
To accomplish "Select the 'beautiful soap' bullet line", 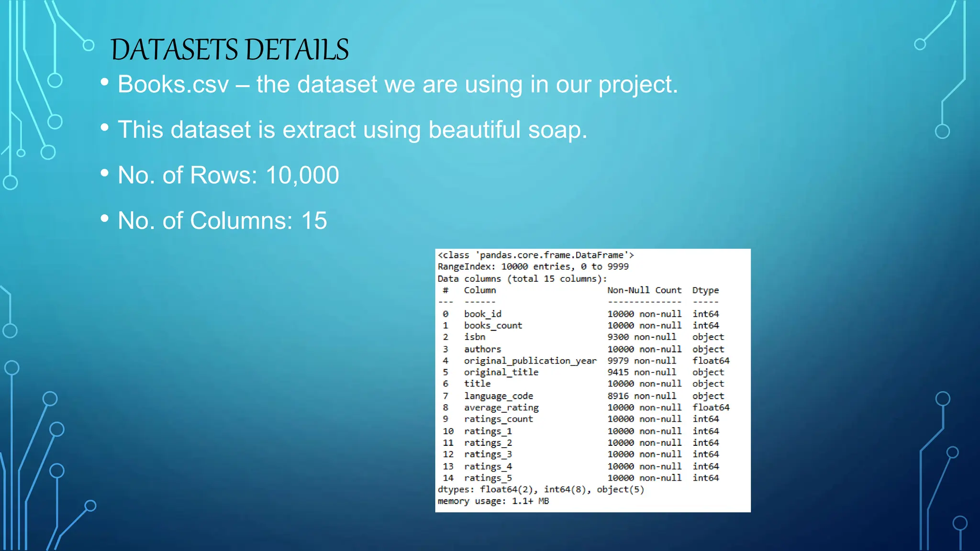I will click(x=352, y=130).
